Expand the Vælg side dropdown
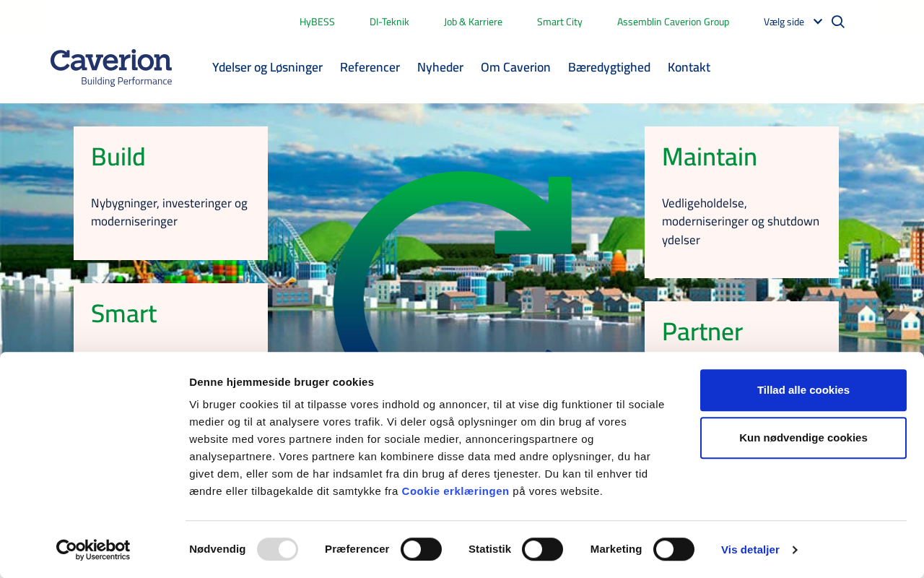 tap(793, 22)
